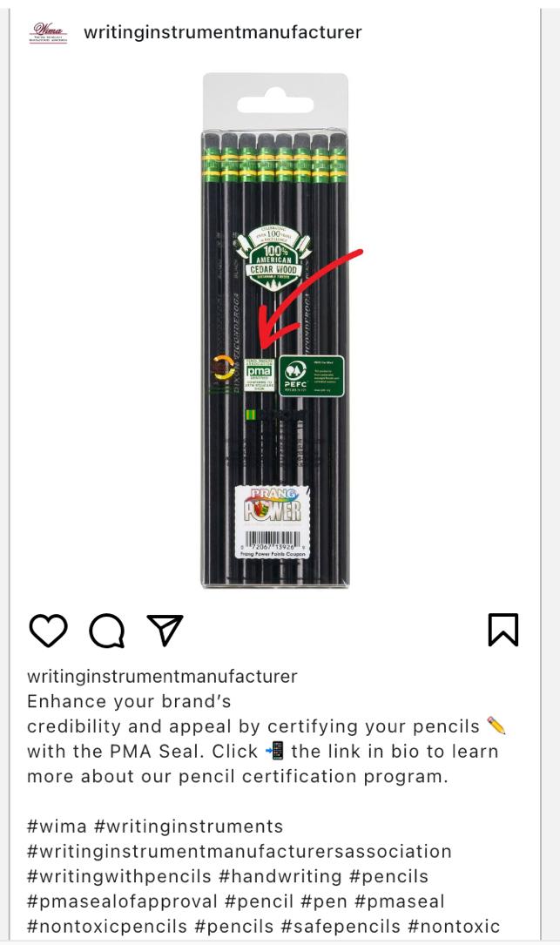
Task: Click the PMA seal on the pencil package
Action: coord(260,375)
